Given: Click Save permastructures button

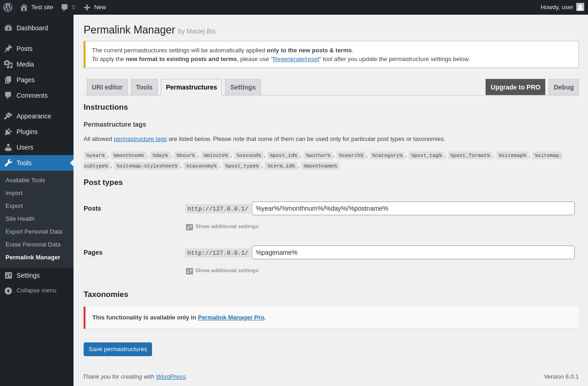Looking at the screenshot, I should (x=118, y=349).
